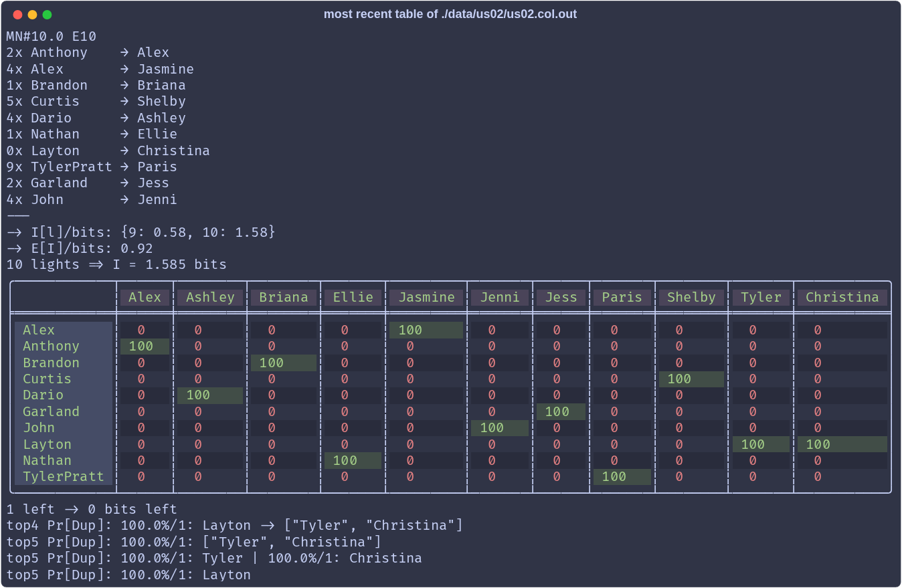Click the 'E[I]/bits: 0.92' line
The image size is (902, 588).
80,248
